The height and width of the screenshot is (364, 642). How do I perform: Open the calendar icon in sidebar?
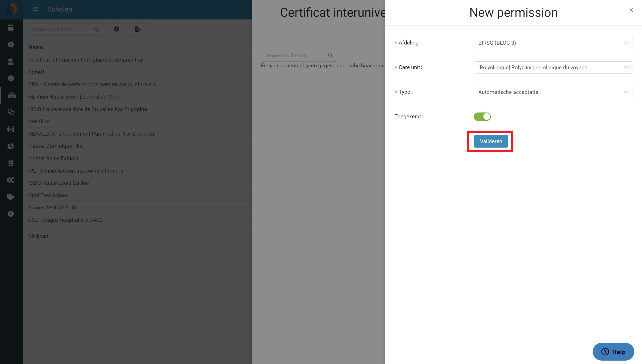tap(11, 28)
